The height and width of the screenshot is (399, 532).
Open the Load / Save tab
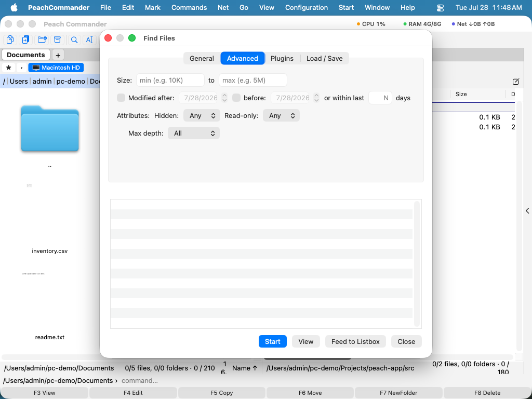(324, 58)
